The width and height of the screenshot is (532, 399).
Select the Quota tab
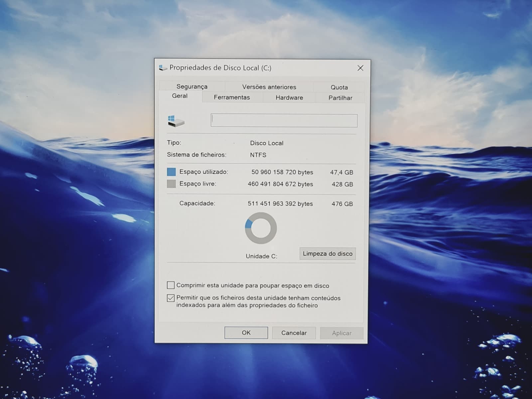coord(339,87)
